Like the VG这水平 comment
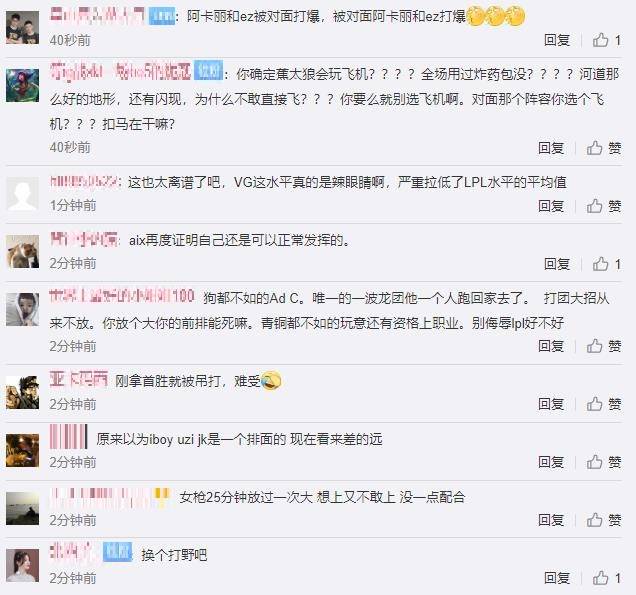 (x=604, y=206)
